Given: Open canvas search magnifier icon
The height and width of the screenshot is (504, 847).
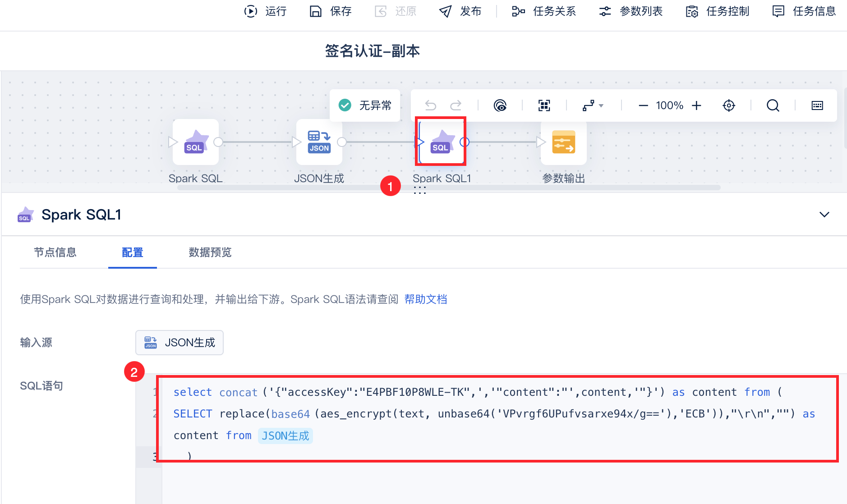Looking at the screenshot, I should (x=773, y=105).
